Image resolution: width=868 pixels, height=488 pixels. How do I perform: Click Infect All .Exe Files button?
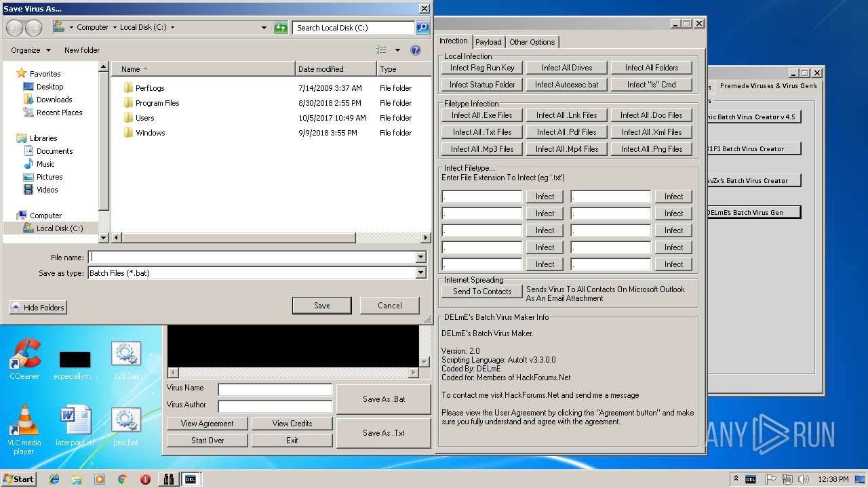[482, 115]
